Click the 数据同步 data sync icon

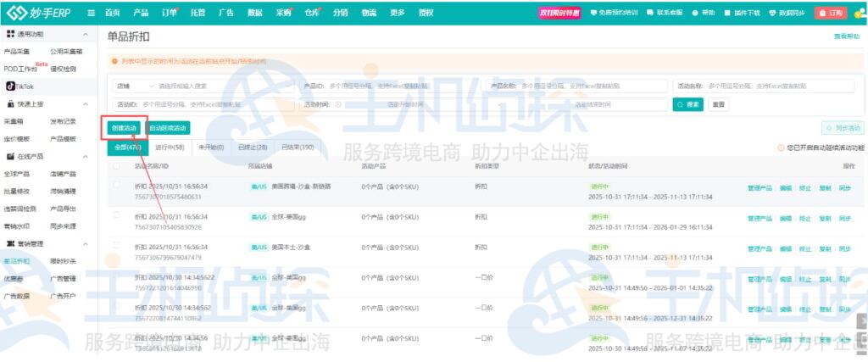[x=772, y=14]
